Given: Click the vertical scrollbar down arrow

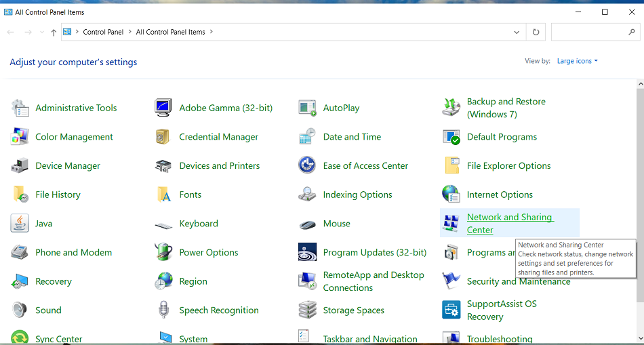Looking at the screenshot, I should tap(639, 339).
